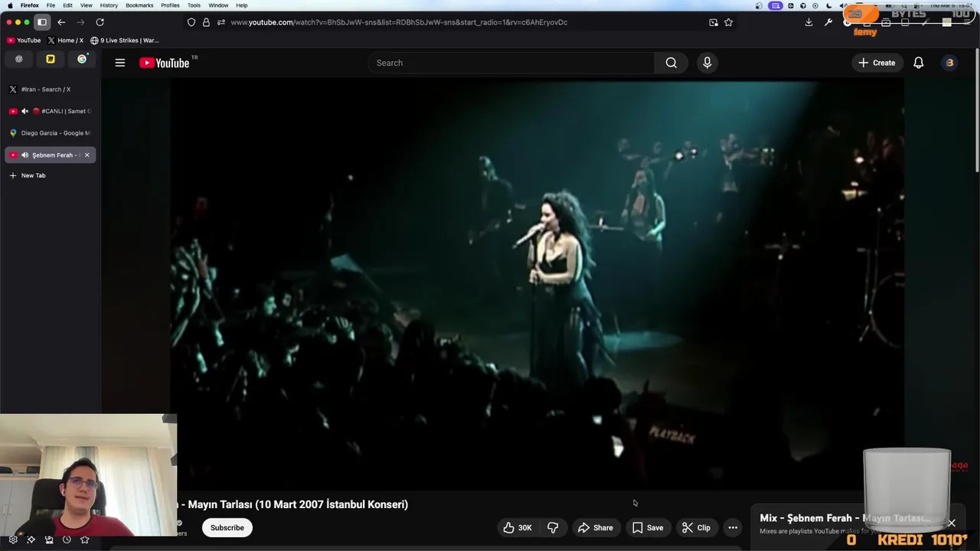
Task: Open the sidebar bookmarks star icon
Action: (x=85, y=540)
